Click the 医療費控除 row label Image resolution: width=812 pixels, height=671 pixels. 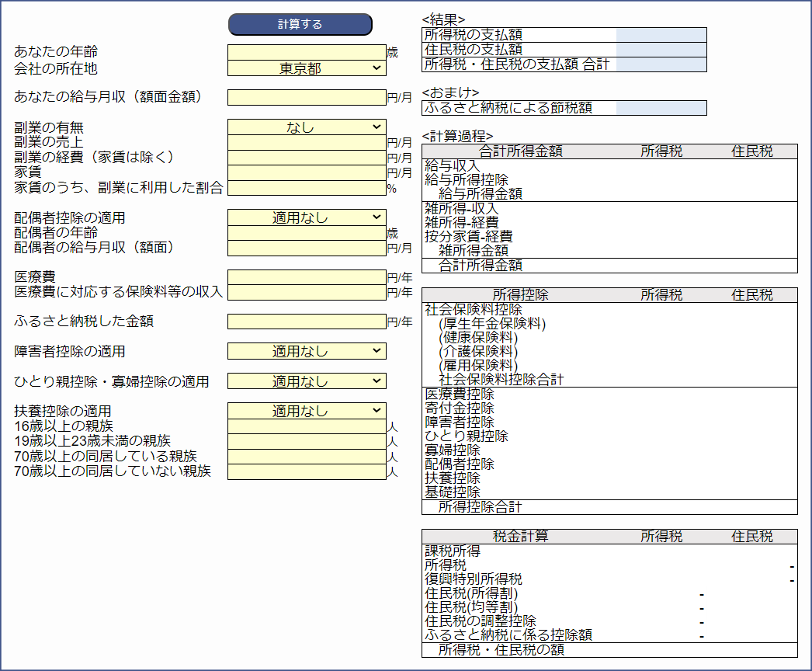pos(460,395)
